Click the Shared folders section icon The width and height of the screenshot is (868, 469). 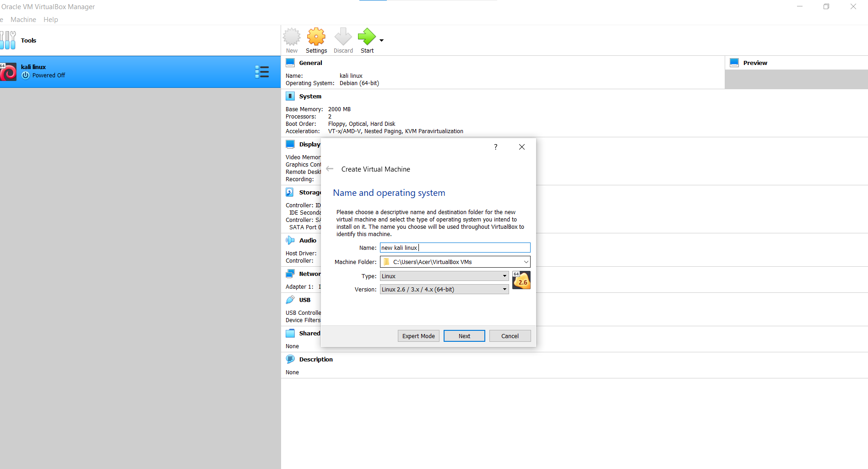point(290,333)
